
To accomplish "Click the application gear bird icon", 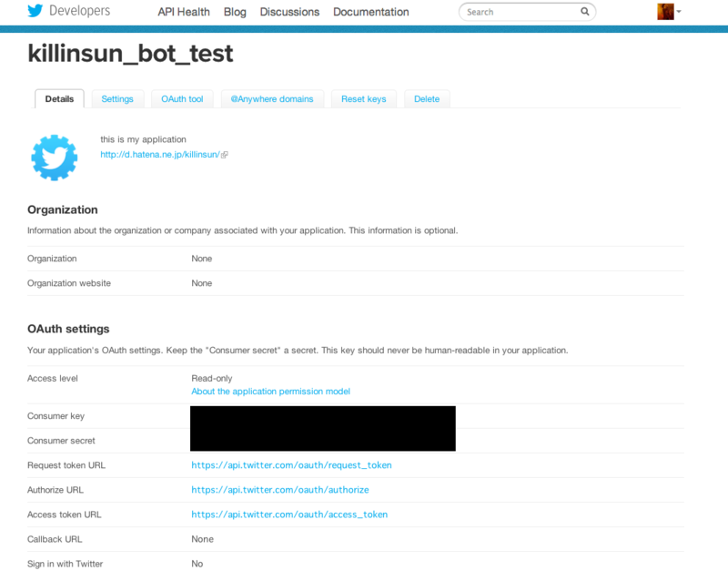I will tap(55, 158).
